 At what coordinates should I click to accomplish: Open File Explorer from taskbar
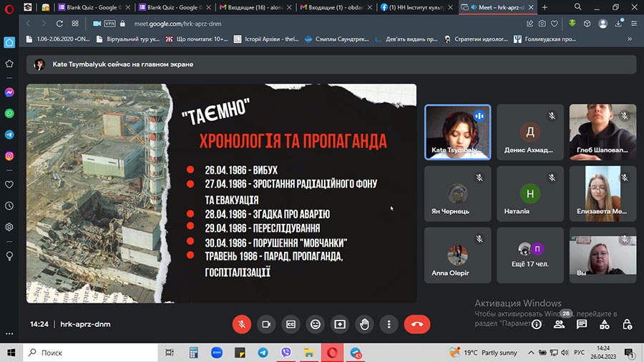(x=309, y=353)
